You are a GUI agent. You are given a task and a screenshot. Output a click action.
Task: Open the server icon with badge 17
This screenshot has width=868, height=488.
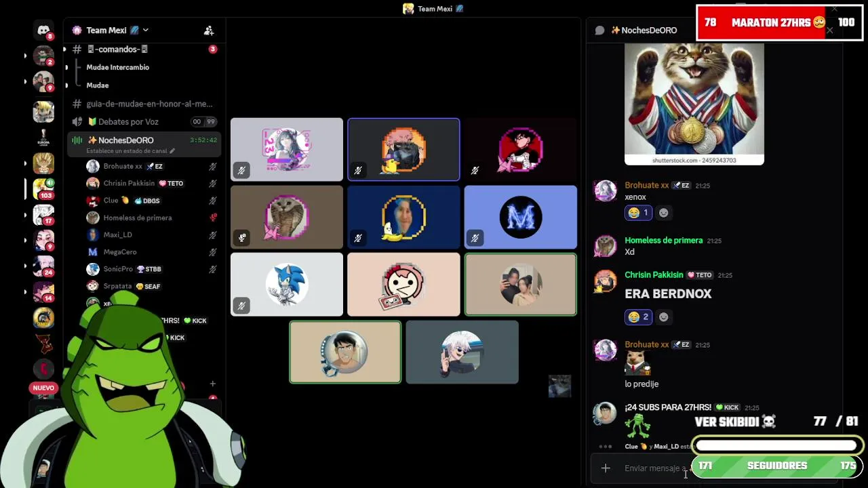coord(43,215)
